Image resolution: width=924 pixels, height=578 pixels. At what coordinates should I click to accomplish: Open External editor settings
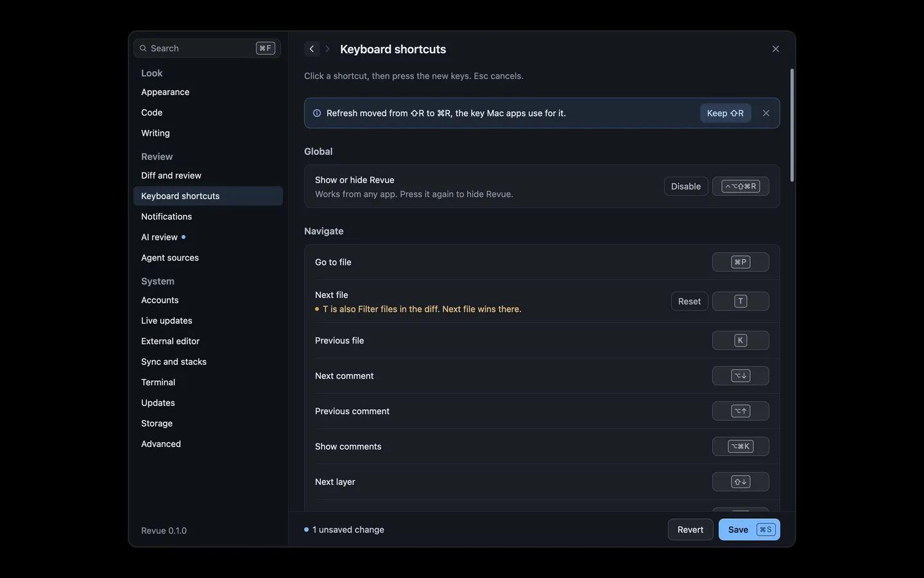pos(208,341)
